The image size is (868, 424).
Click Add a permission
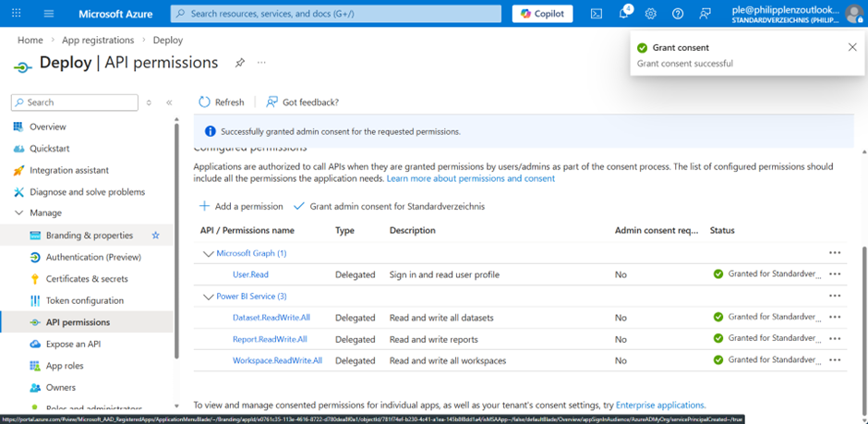241,206
